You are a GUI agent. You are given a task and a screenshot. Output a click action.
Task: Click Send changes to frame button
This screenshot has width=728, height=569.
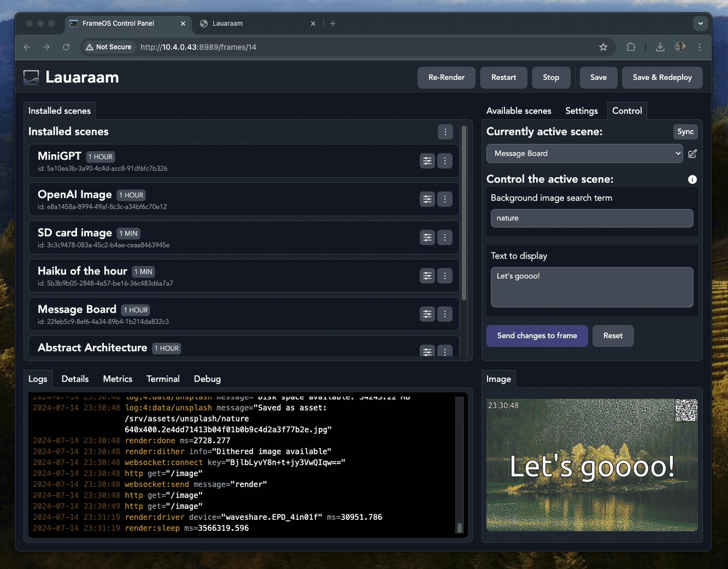[537, 336]
